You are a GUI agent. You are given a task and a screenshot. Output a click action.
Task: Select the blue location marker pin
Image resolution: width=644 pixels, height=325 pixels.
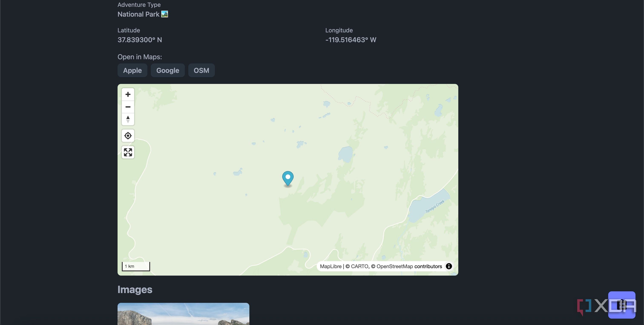(x=288, y=178)
